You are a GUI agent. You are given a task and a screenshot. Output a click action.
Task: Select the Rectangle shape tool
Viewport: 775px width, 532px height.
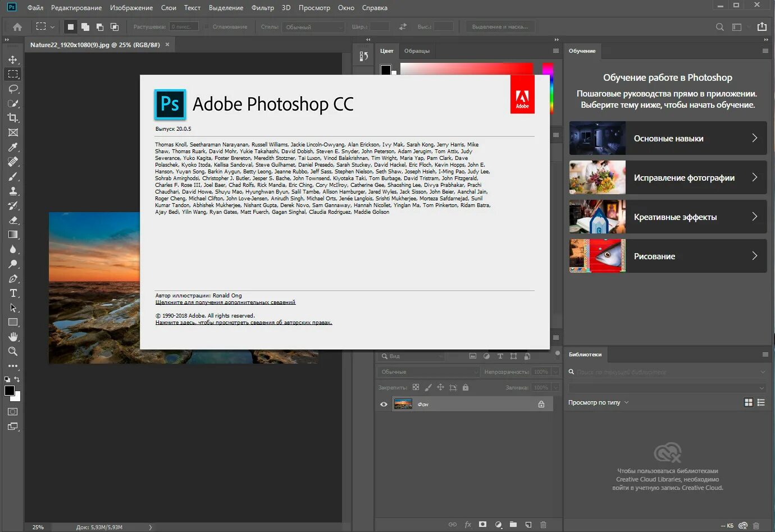coord(13,322)
